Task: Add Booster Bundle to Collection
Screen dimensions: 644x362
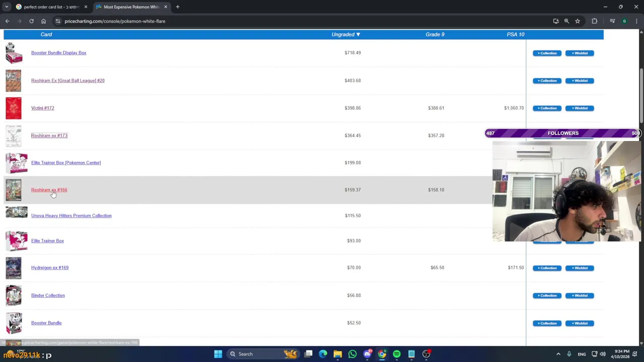Action: (547, 323)
